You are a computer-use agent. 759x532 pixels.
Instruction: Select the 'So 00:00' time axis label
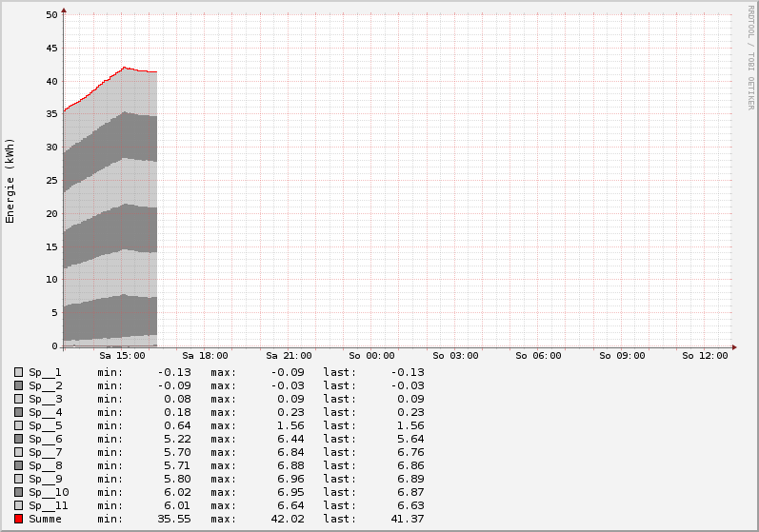click(x=371, y=356)
